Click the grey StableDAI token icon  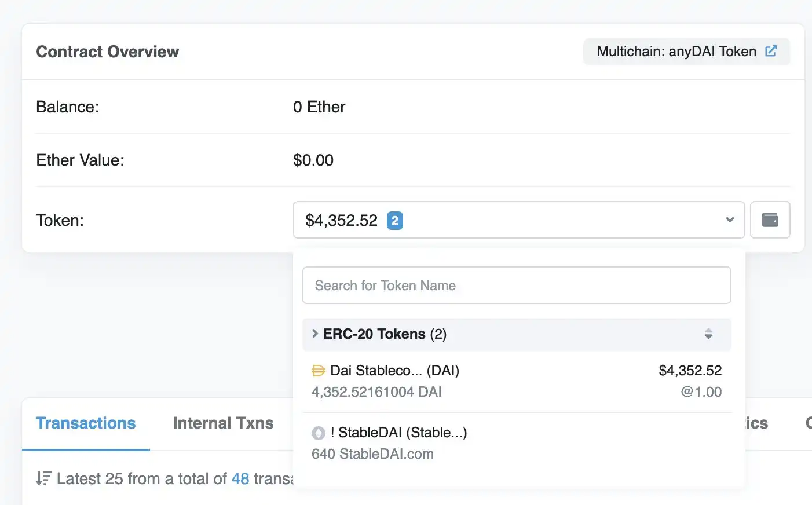click(x=319, y=433)
